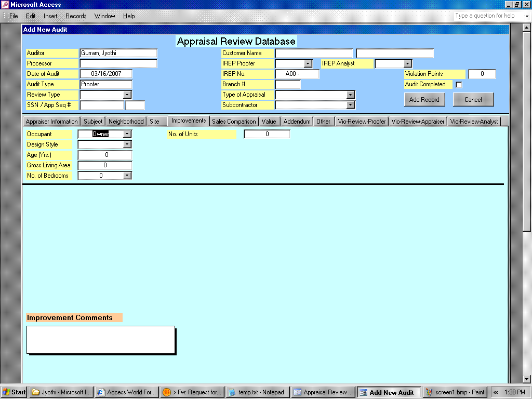Click the Audit Type field
The height and width of the screenshot is (399, 532).
[x=106, y=85]
